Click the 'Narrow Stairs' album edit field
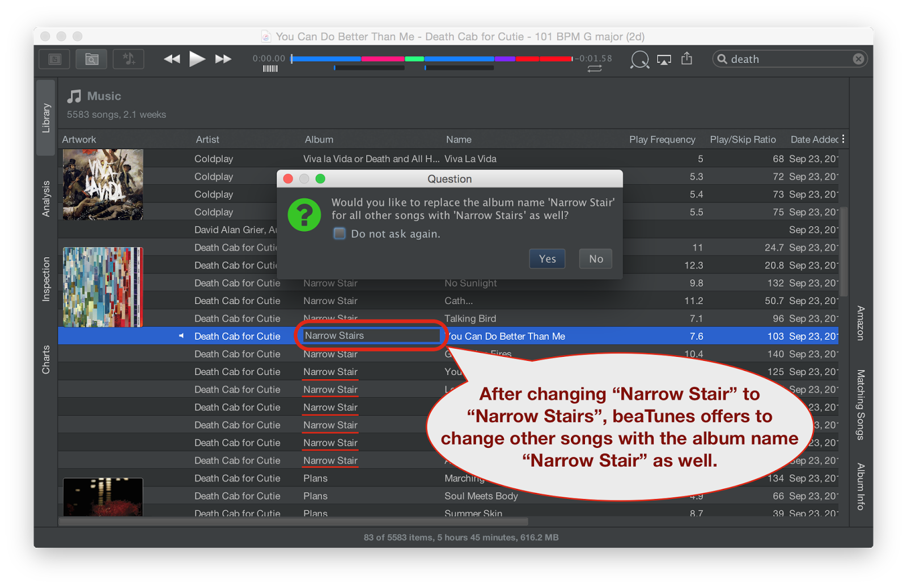 (371, 336)
